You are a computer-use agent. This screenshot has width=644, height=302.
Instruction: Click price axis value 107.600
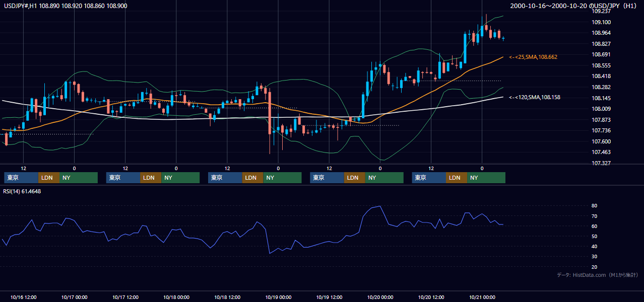[x=602, y=141]
